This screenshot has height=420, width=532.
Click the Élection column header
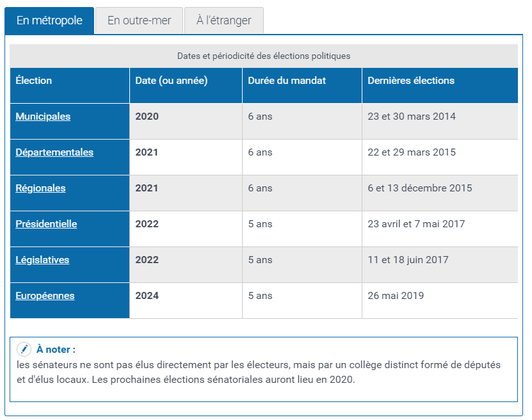tap(70, 86)
